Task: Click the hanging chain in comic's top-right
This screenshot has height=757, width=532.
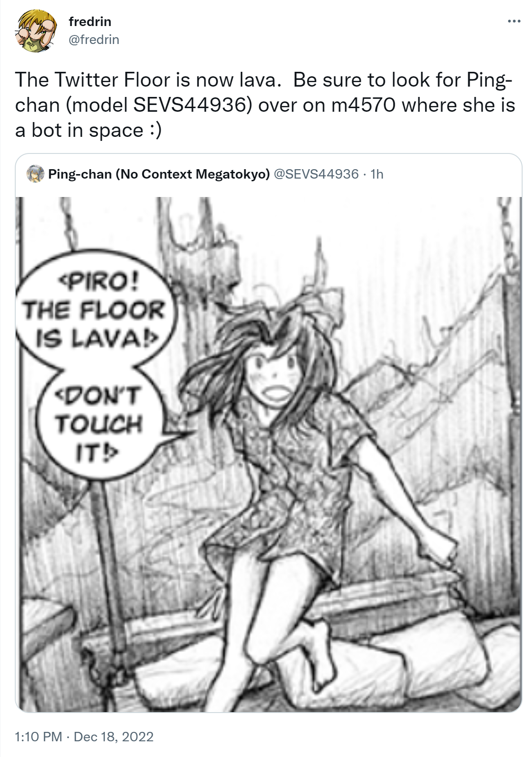Action: [x=508, y=233]
